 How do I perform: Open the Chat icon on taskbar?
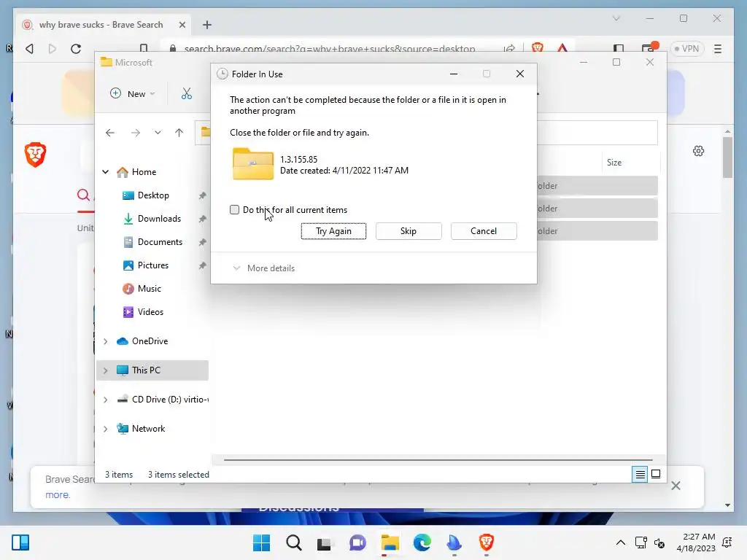357,542
